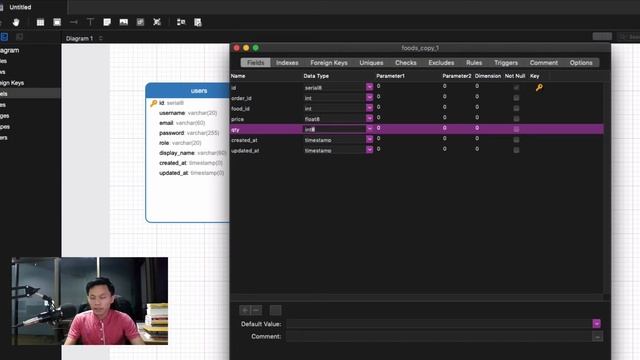
Task: Switch to the Triggers tab
Action: tap(506, 62)
